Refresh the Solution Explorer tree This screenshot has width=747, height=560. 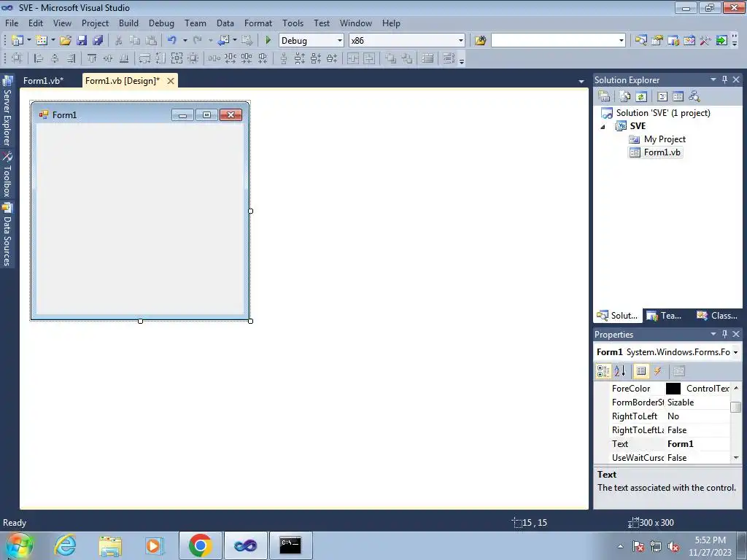pyautogui.click(x=641, y=96)
